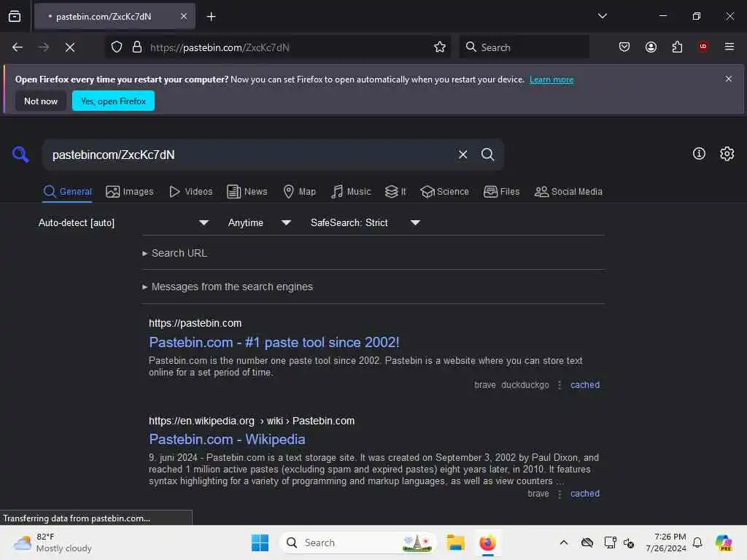Click the SearXNG magnifier logo
This screenshot has width=747, height=560.
[x=20, y=155]
